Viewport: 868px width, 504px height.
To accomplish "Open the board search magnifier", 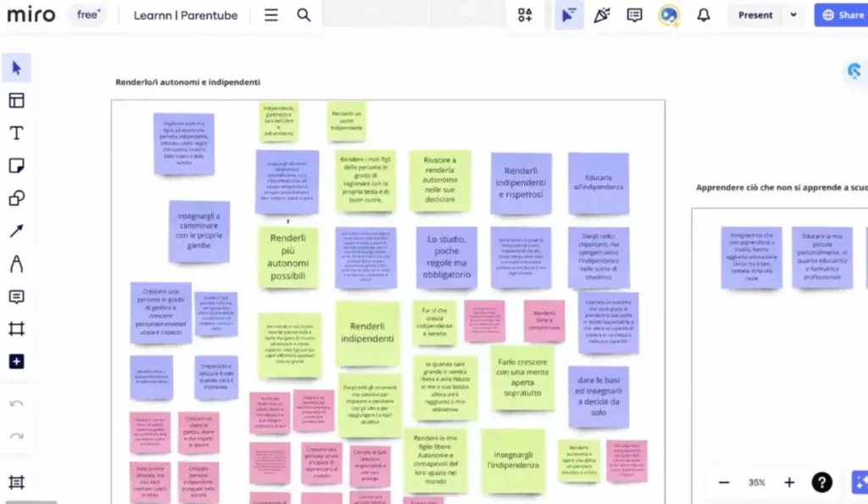I will (303, 15).
